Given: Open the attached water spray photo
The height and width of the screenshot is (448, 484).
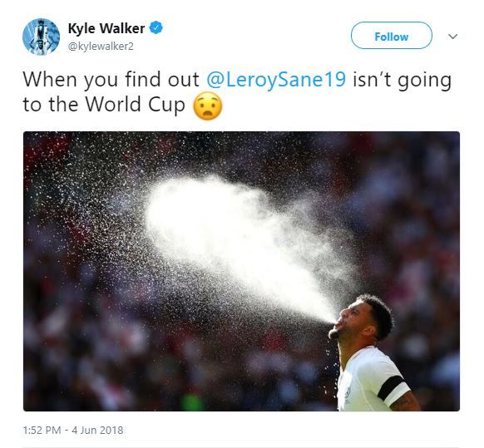Looking at the screenshot, I should pos(241,271).
